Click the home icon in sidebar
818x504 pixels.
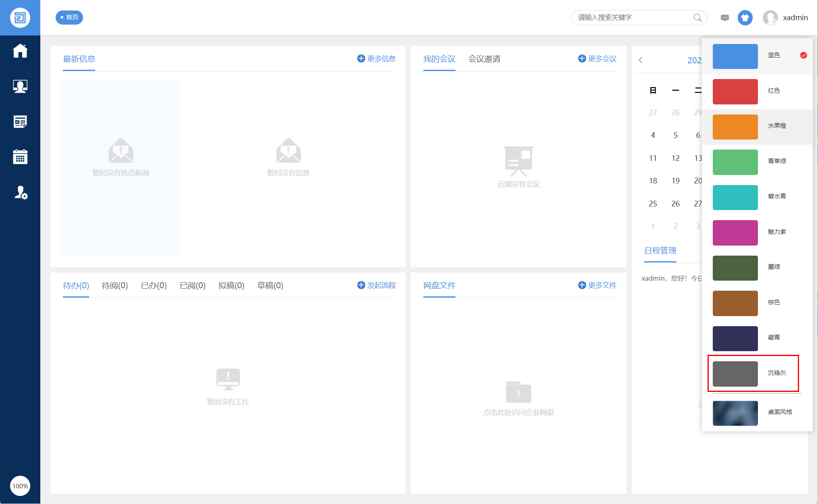click(20, 51)
